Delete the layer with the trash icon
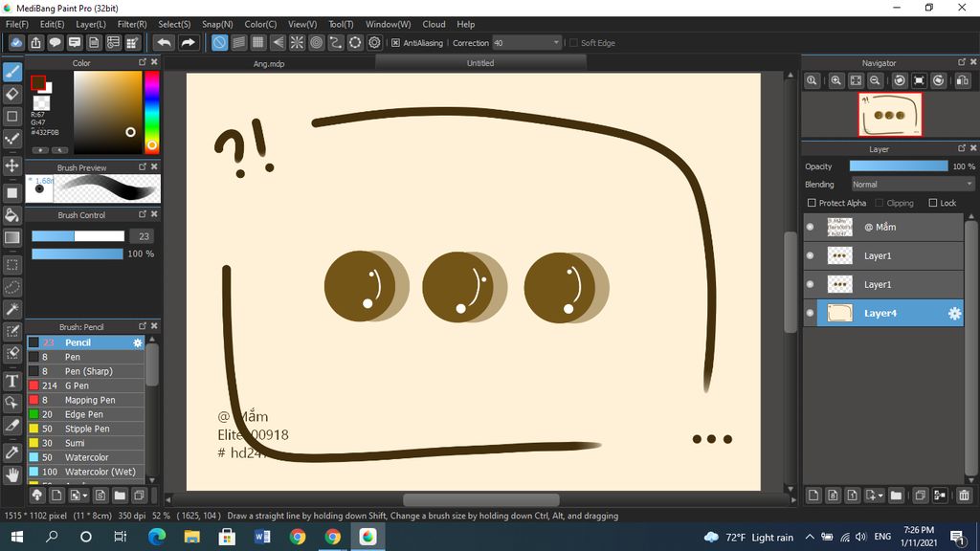Viewport: 980px width, 551px height. click(964, 496)
